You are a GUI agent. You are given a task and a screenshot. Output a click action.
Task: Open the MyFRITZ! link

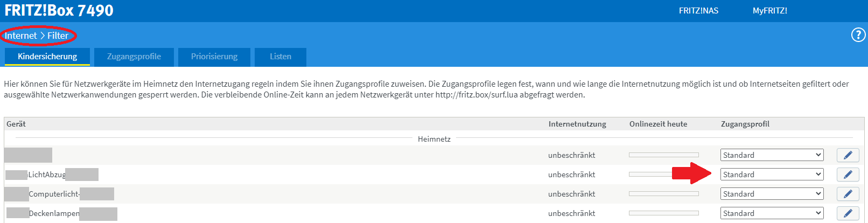(770, 11)
